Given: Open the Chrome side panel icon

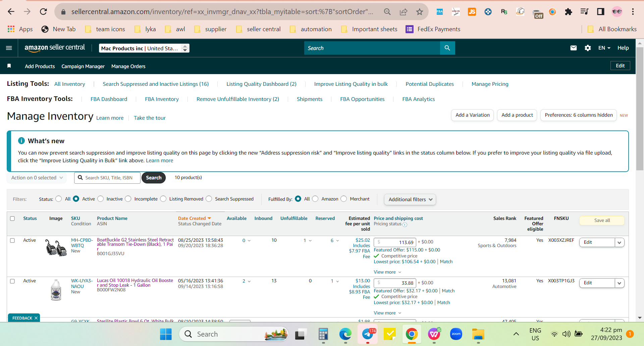Looking at the screenshot, I should [x=600, y=12].
